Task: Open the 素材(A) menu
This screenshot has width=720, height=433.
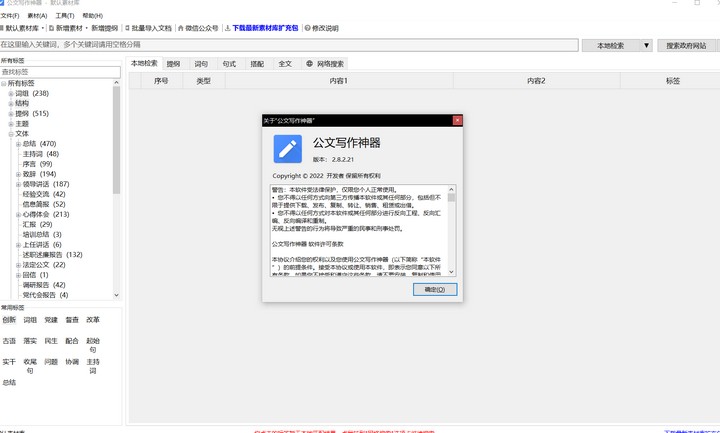Action: [x=37, y=16]
